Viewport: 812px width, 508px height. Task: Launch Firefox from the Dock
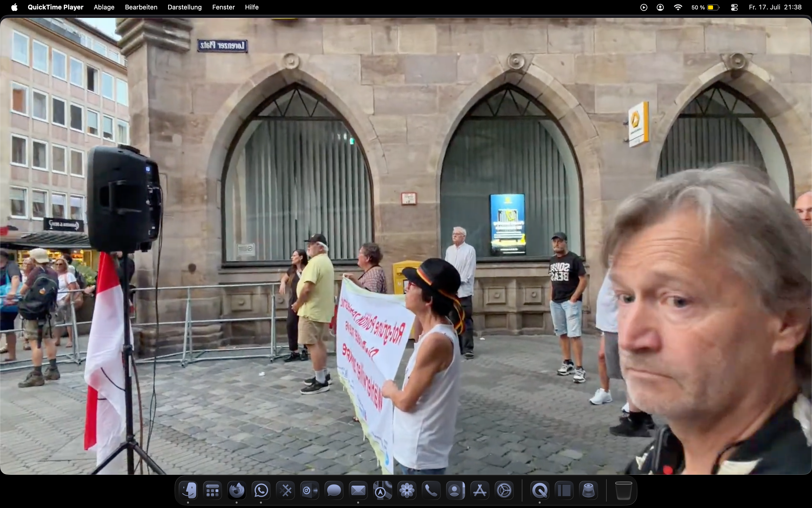(237, 491)
